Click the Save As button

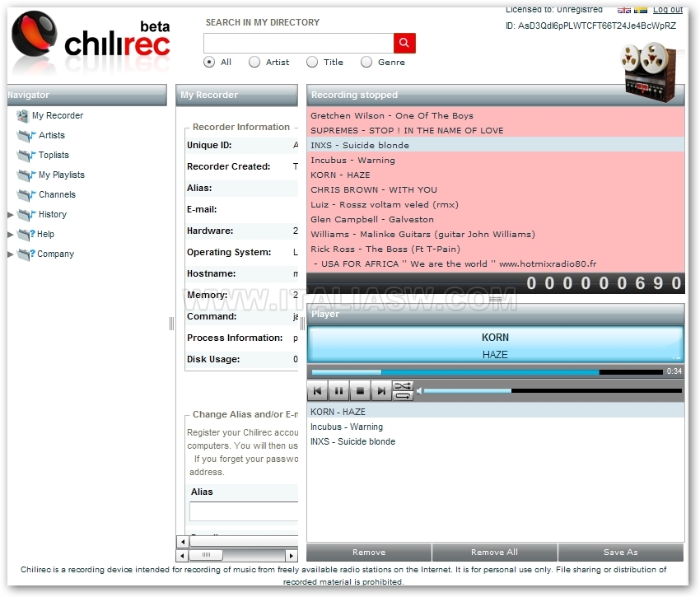coord(621,553)
